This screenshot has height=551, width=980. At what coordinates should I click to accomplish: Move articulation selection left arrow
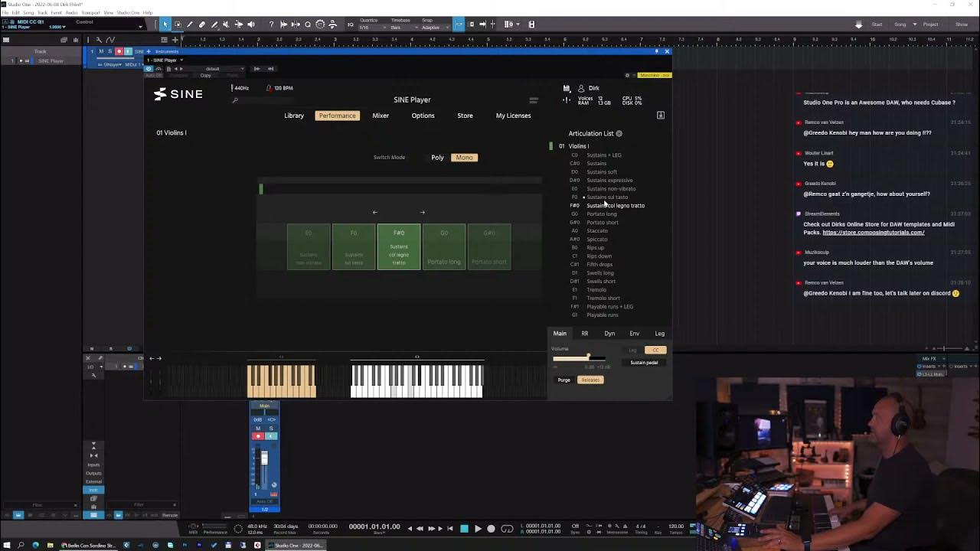[x=375, y=213]
